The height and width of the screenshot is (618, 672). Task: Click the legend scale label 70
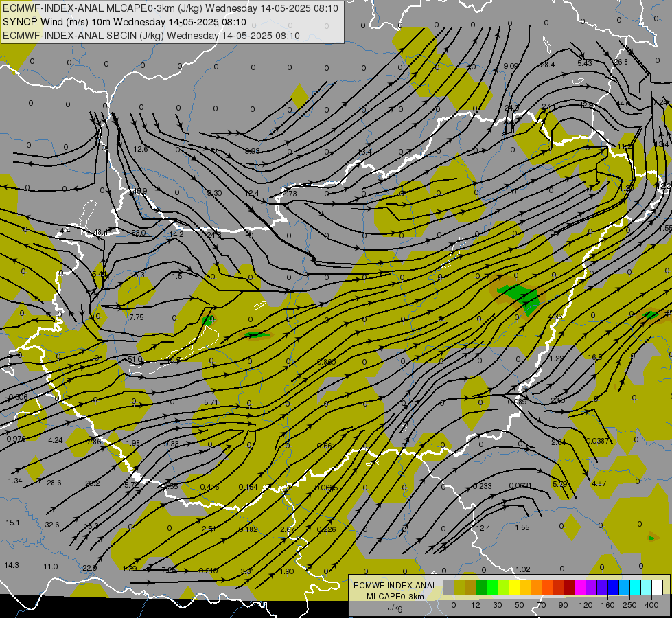[x=542, y=605]
